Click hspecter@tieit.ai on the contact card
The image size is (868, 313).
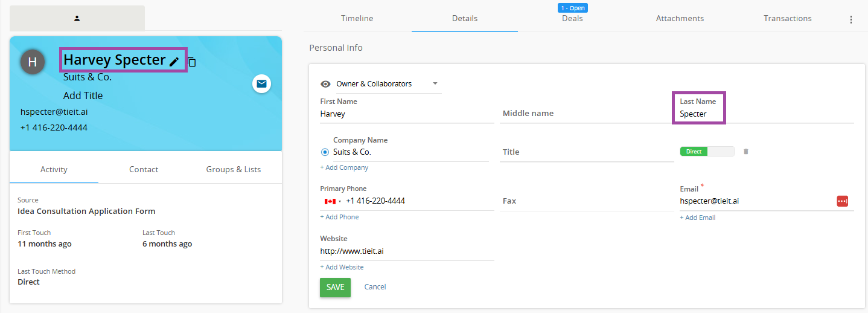[54, 112]
